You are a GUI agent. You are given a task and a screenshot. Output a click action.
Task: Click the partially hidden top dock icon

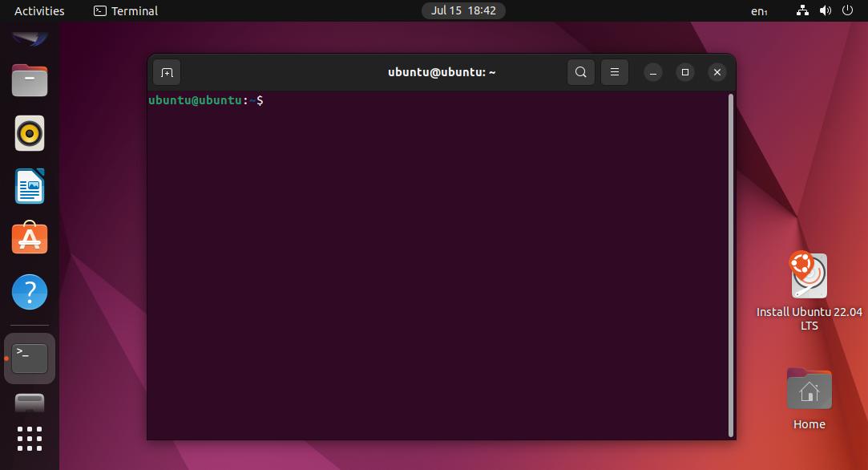click(30, 38)
